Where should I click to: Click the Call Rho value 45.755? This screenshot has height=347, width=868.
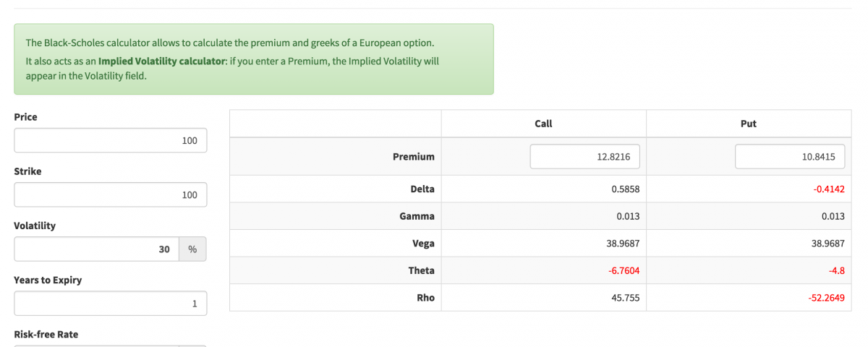[625, 298]
